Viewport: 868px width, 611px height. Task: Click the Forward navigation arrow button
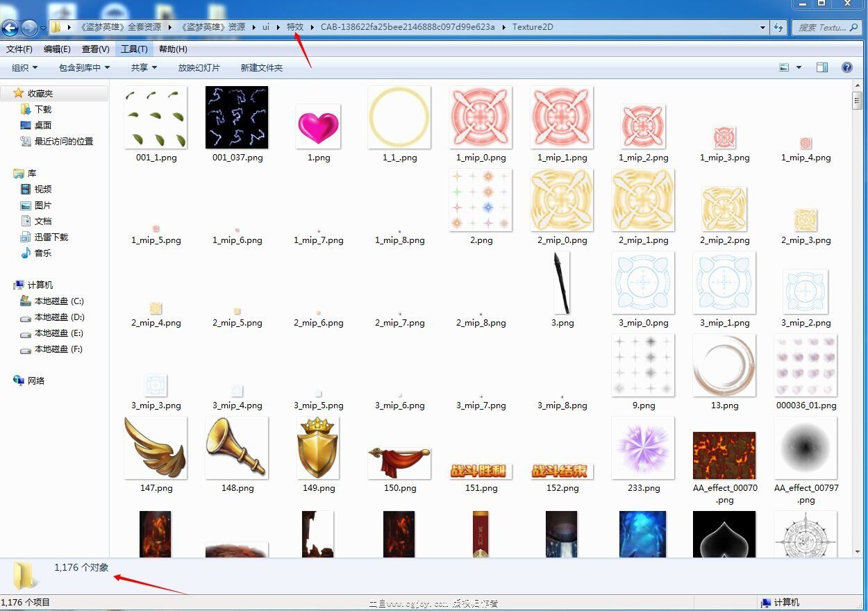coord(29,28)
